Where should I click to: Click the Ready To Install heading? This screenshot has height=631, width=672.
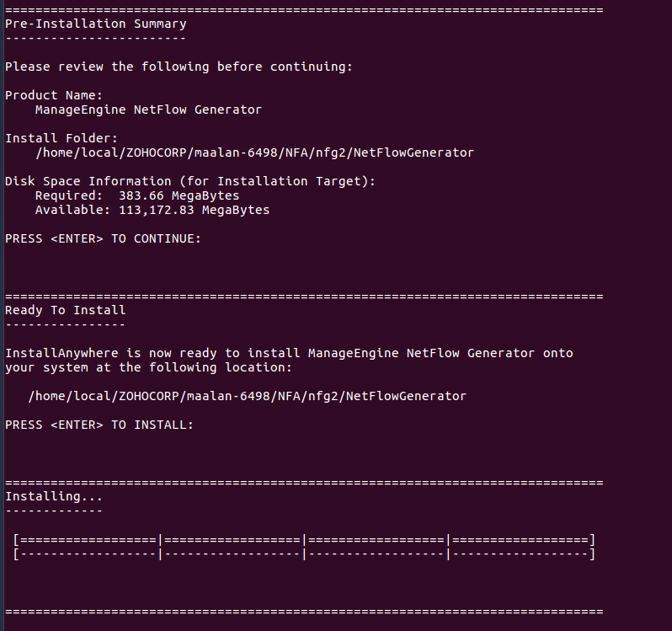(66, 310)
